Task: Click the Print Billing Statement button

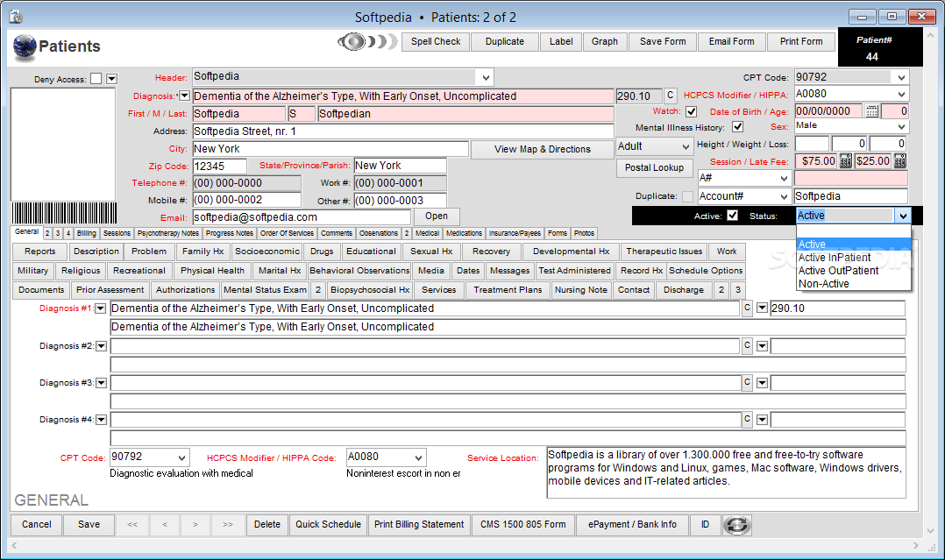Action: (x=419, y=524)
